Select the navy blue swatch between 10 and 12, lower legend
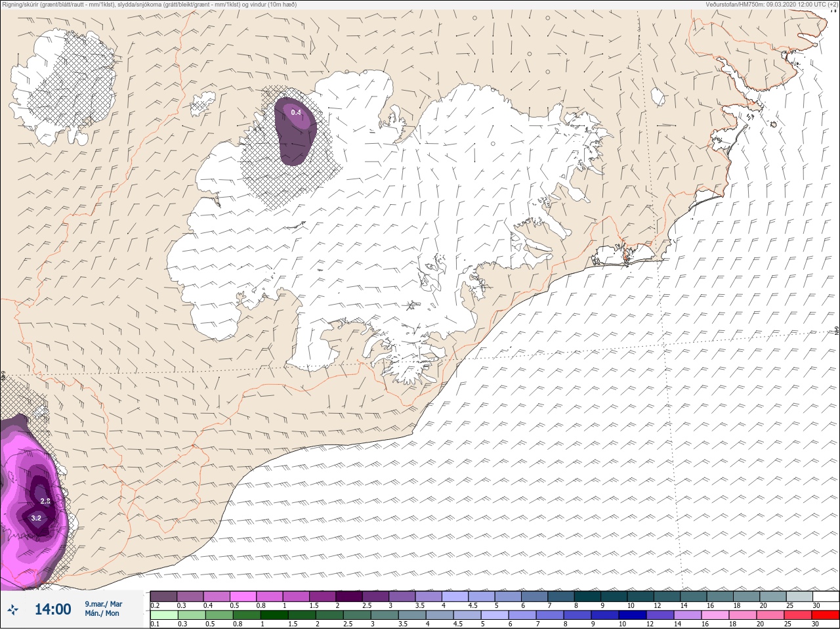840x629 pixels. [633, 617]
